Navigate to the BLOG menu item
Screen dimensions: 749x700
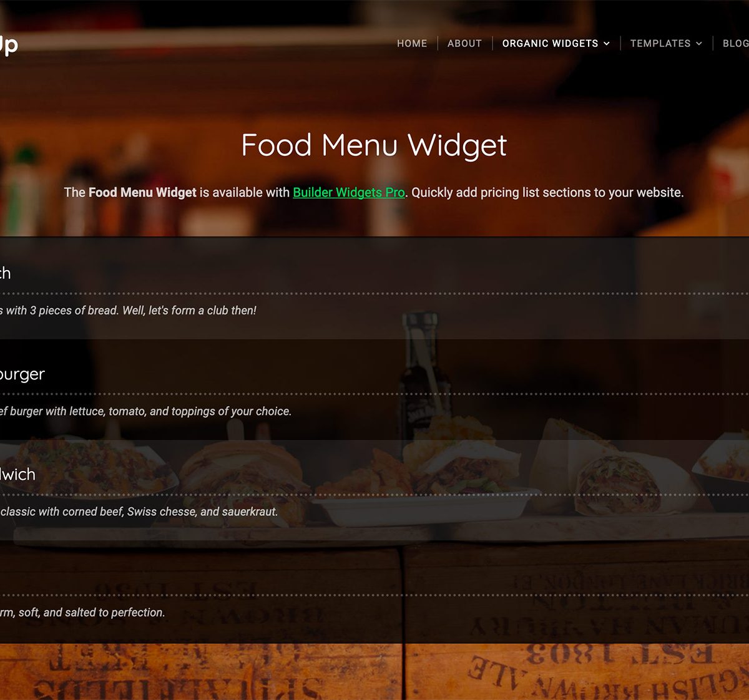pos(735,44)
